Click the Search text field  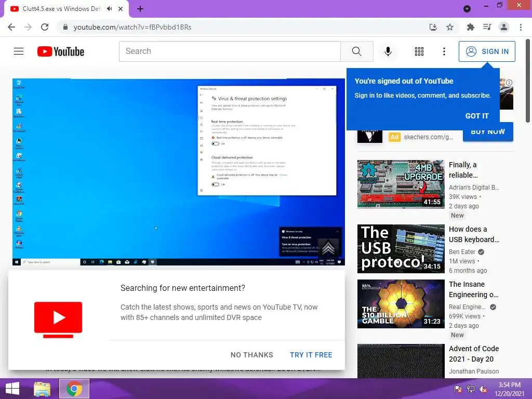230,51
